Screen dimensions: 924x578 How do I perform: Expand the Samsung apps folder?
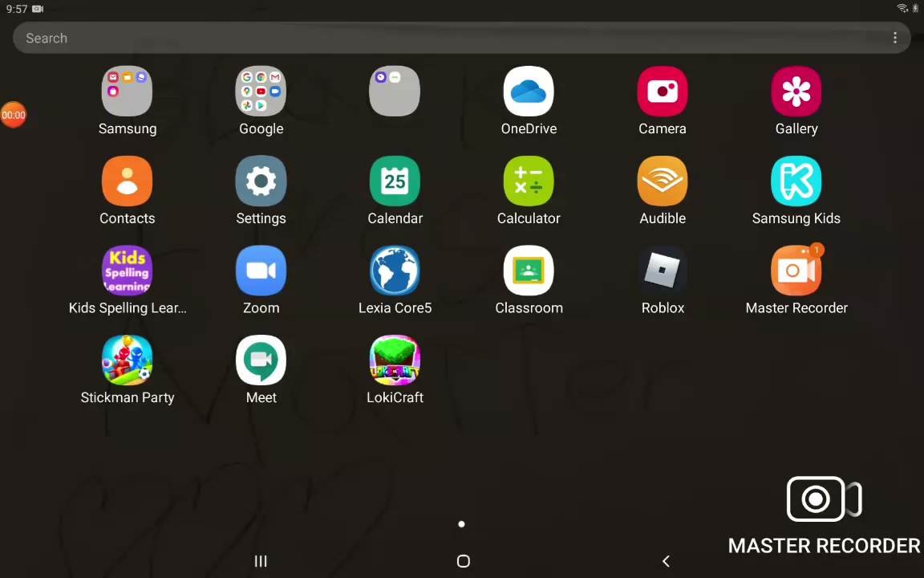coord(127,92)
